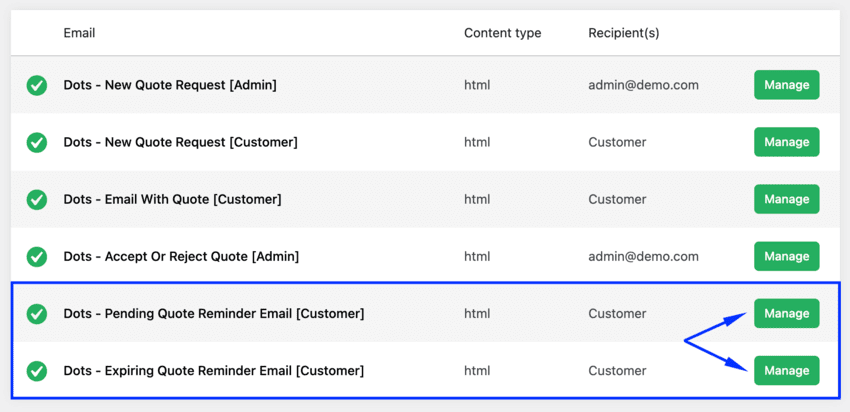Open Dots - Accept Or Reject Quote [Admin] title
This screenshot has width=850, height=412.
tap(181, 256)
